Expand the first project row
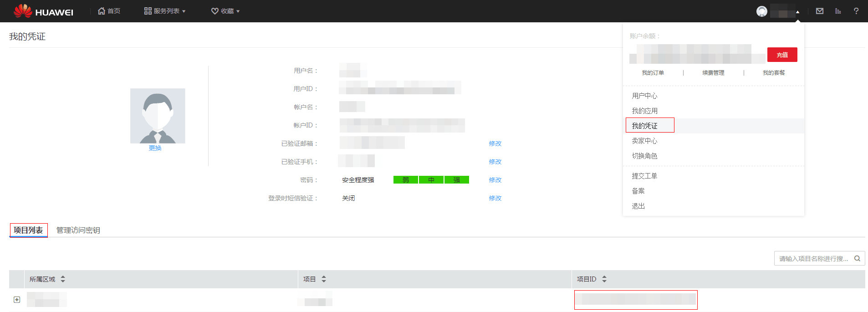This screenshot has width=868, height=312. (x=17, y=300)
